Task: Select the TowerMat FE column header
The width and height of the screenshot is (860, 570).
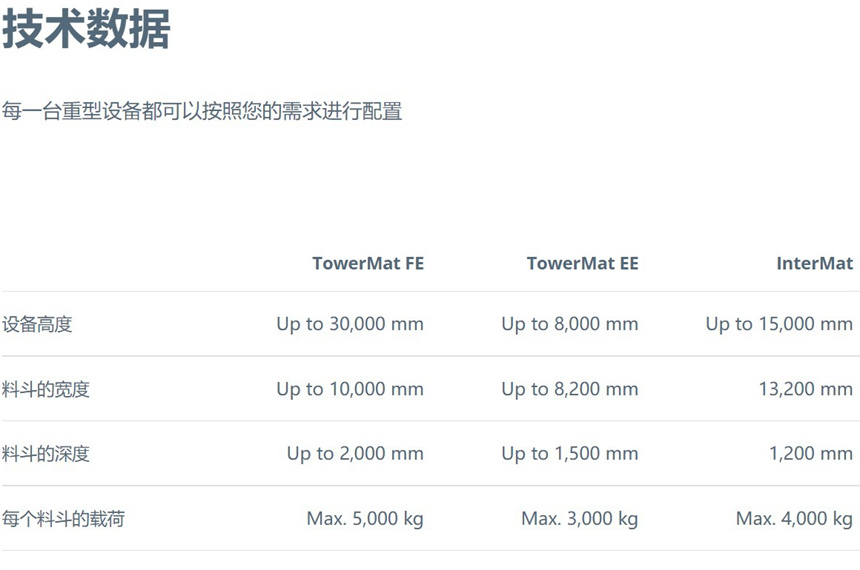Action: tap(367, 264)
